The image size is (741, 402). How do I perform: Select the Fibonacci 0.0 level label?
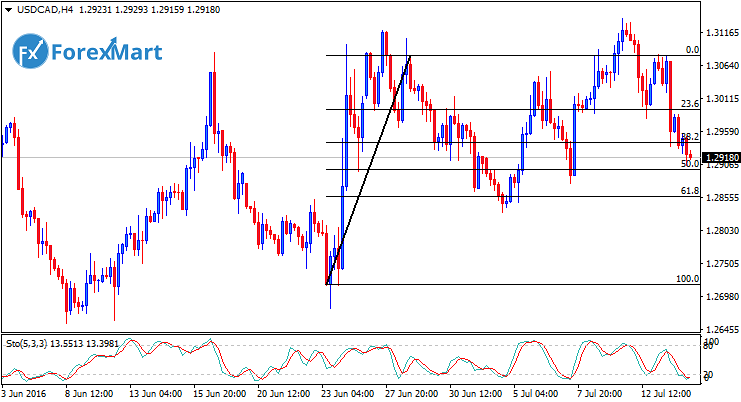pos(691,49)
